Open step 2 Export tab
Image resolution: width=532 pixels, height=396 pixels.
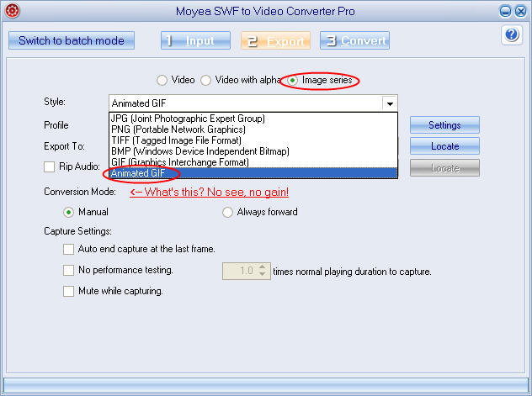[275, 40]
